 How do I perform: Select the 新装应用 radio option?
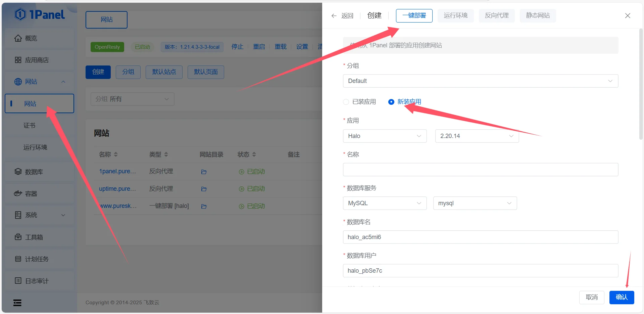tap(391, 102)
